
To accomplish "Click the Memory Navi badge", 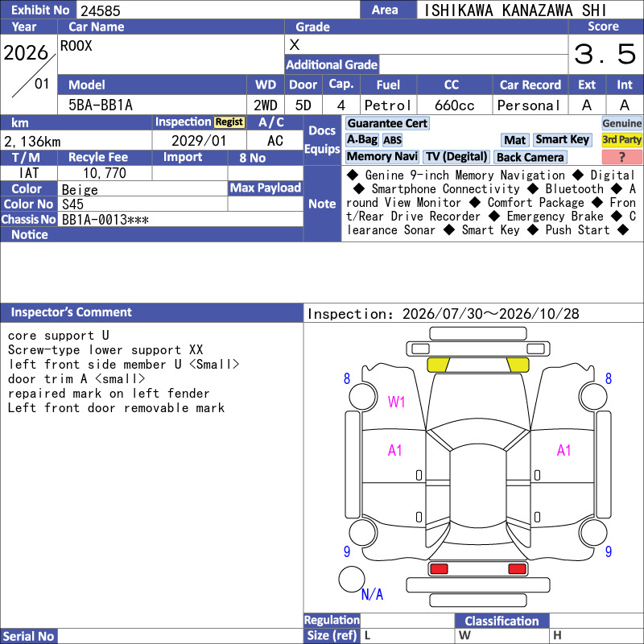I will coord(382,156).
